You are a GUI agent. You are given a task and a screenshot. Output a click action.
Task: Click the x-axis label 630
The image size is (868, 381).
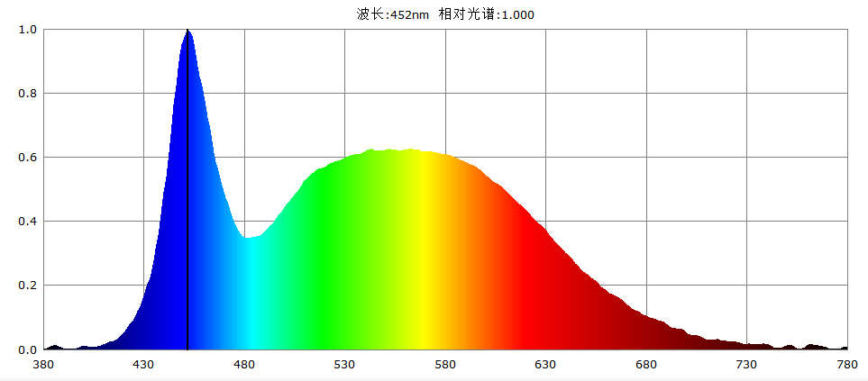pyautogui.click(x=545, y=365)
